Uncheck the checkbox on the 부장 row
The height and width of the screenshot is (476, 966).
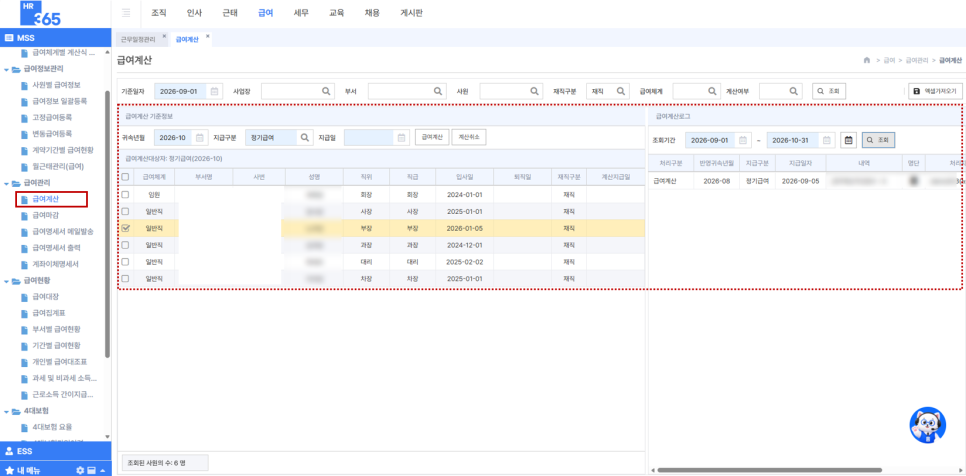click(x=126, y=228)
